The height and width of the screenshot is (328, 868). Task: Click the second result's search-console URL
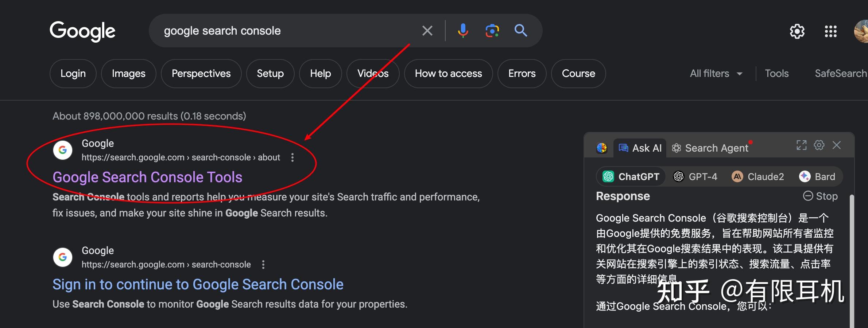[x=166, y=265]
